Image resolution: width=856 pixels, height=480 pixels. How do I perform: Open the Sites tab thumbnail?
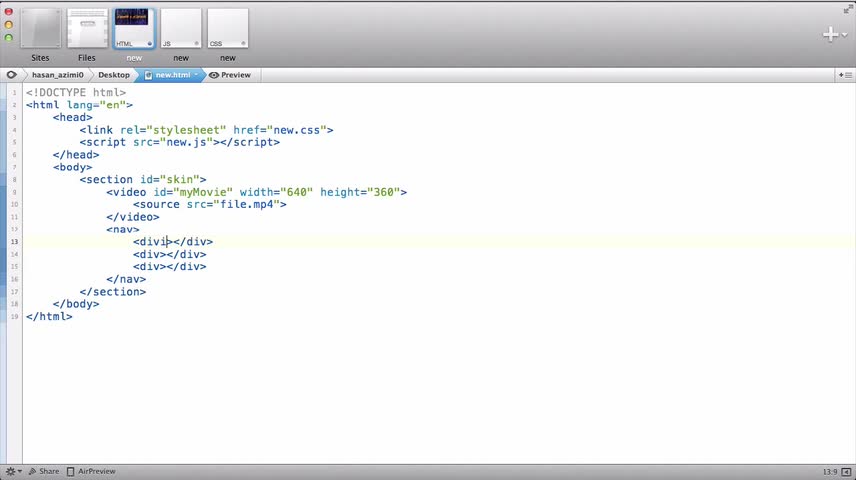40,28
